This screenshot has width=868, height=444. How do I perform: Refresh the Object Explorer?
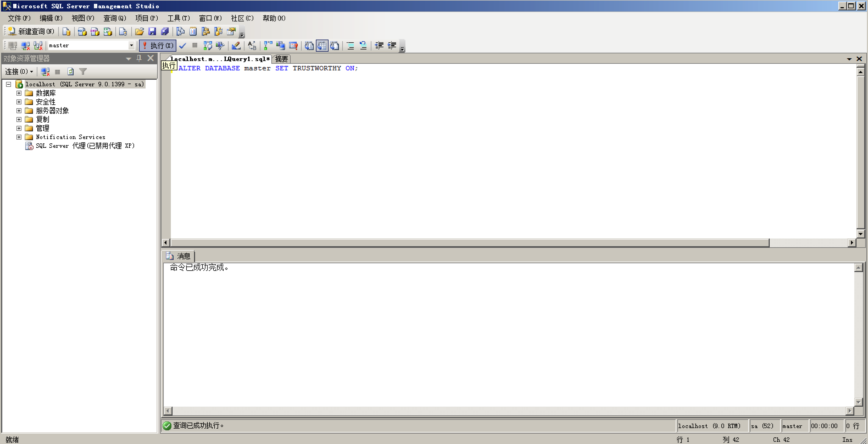(70, 71)
